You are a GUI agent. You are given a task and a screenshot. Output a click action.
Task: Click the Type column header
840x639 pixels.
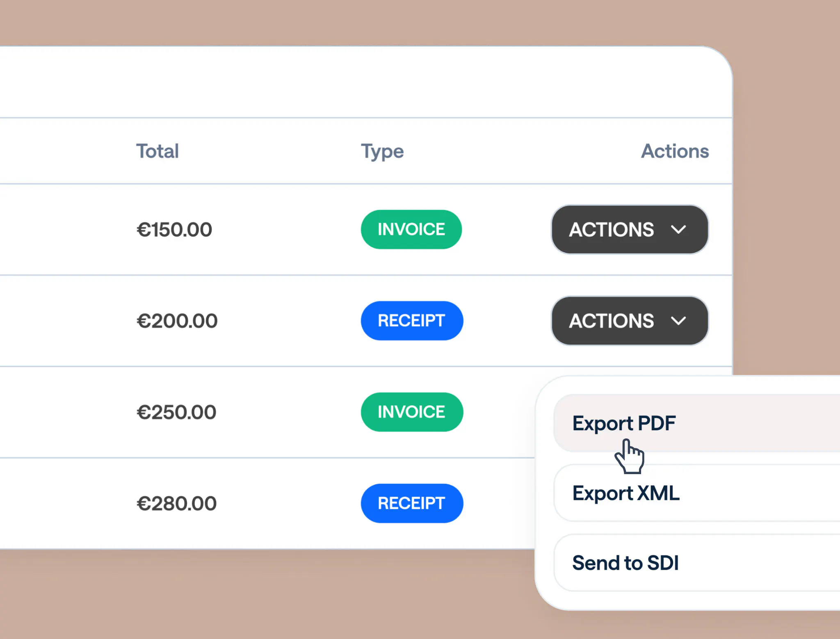tap(382, 151)
